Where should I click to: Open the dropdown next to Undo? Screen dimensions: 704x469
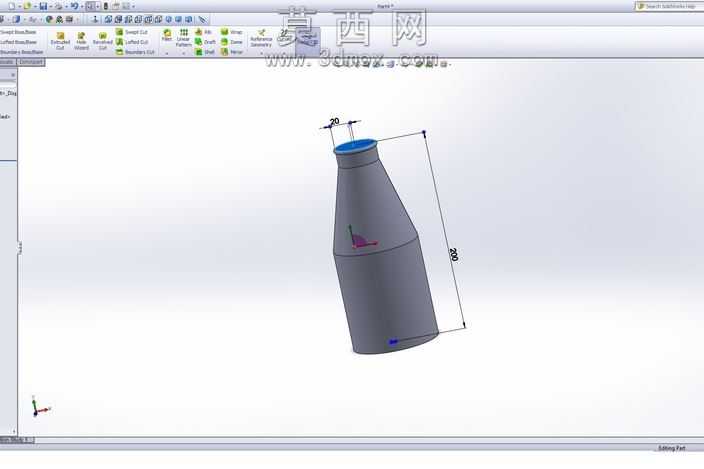(82, 6)
